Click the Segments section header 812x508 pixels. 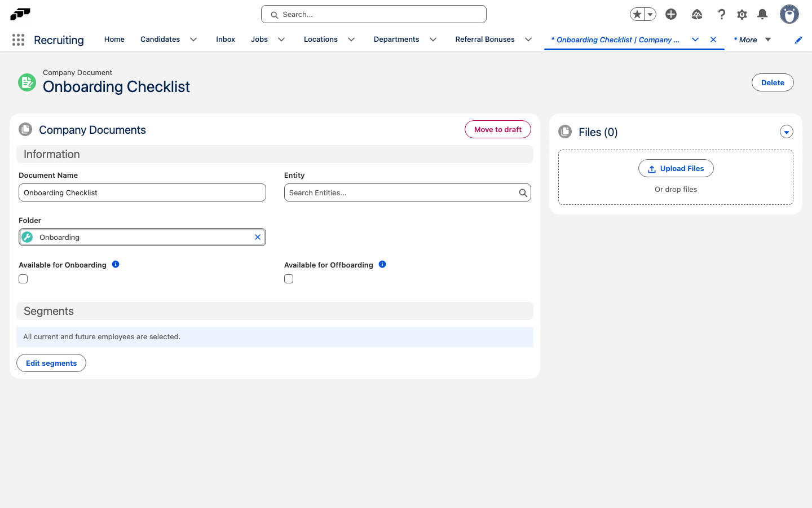coord(275,311)
